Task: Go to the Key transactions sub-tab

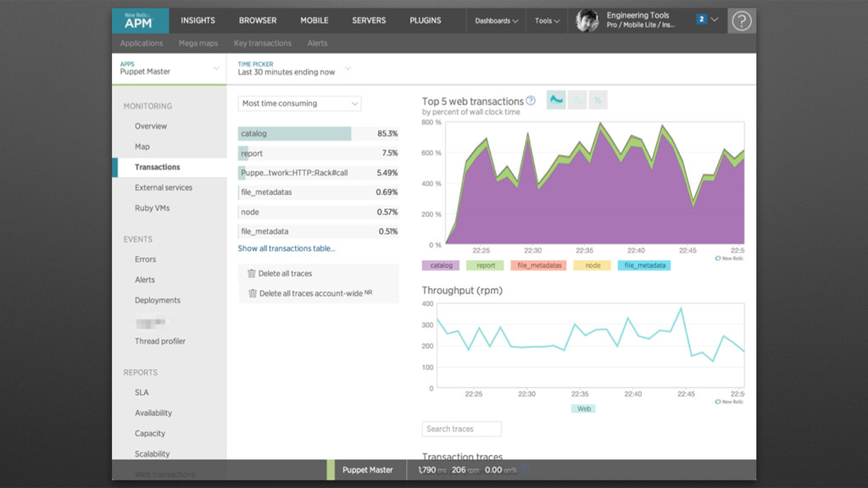Action: (x=263, y=43)
